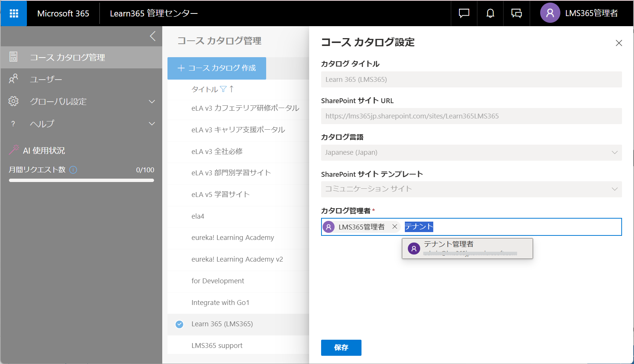Click the SharePoint サイト URL field
The height and width of the screenshot is (364, 634).
pyautogui.click(x=471, y=116)
